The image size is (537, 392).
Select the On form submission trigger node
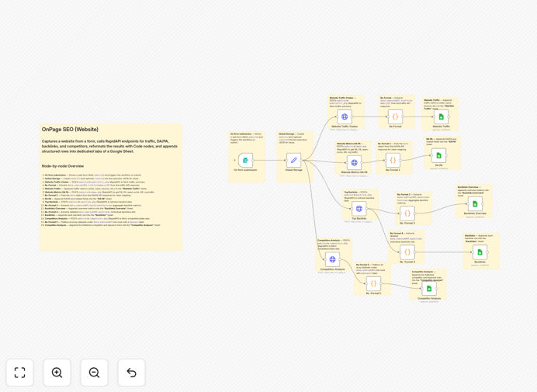click(245, 160)
